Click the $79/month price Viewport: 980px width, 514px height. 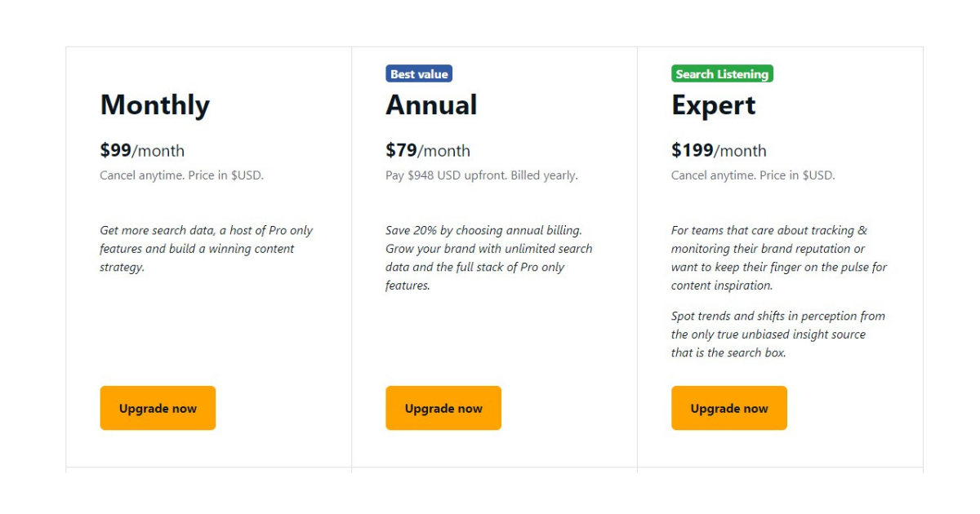click(428, 150)
